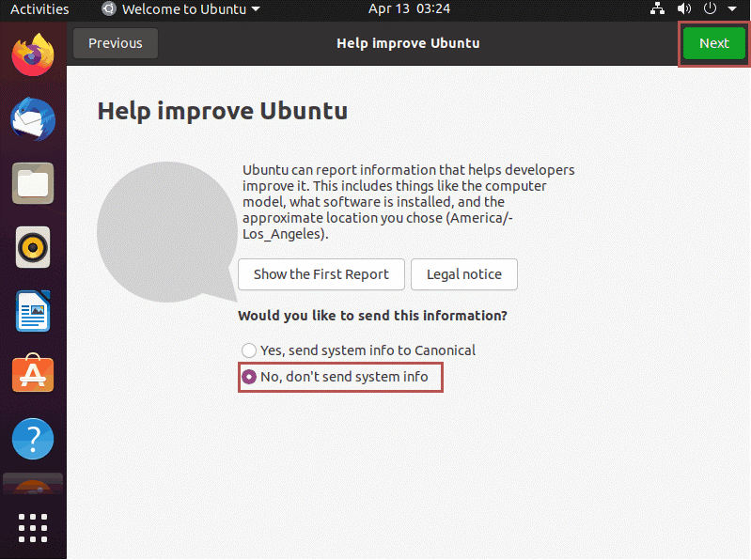Show Applications grid icon
The image size is (751, 560).
tap(33, 528)
